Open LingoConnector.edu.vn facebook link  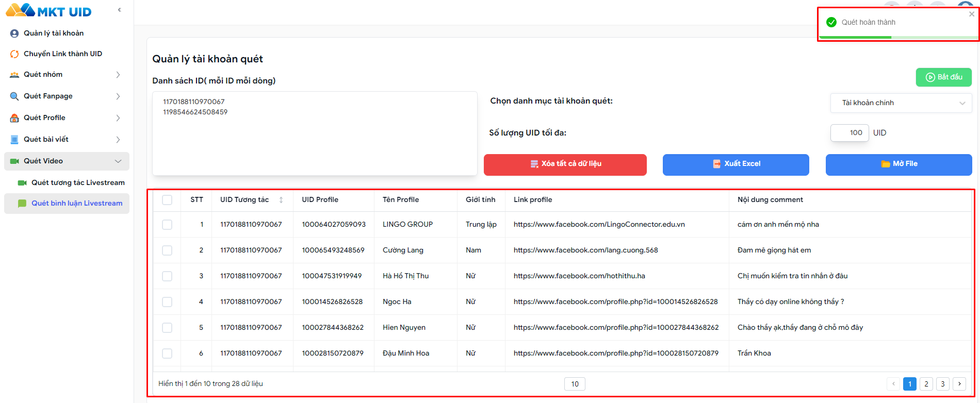pyautogui.click(x=599, y=225)
